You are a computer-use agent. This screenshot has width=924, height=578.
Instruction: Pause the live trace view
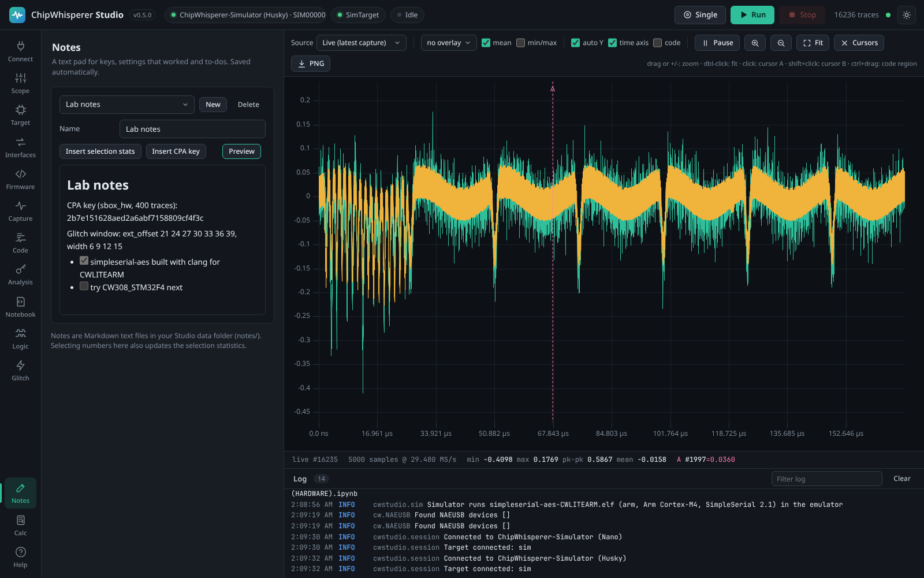point(717,43)
